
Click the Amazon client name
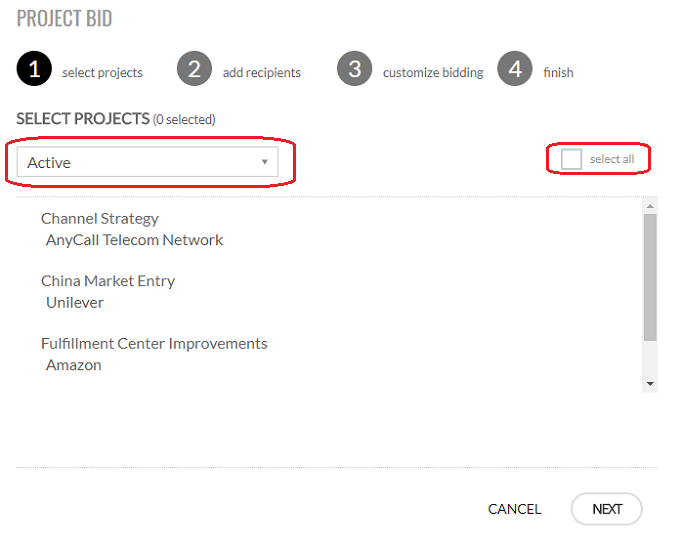[x=74, y=365]
